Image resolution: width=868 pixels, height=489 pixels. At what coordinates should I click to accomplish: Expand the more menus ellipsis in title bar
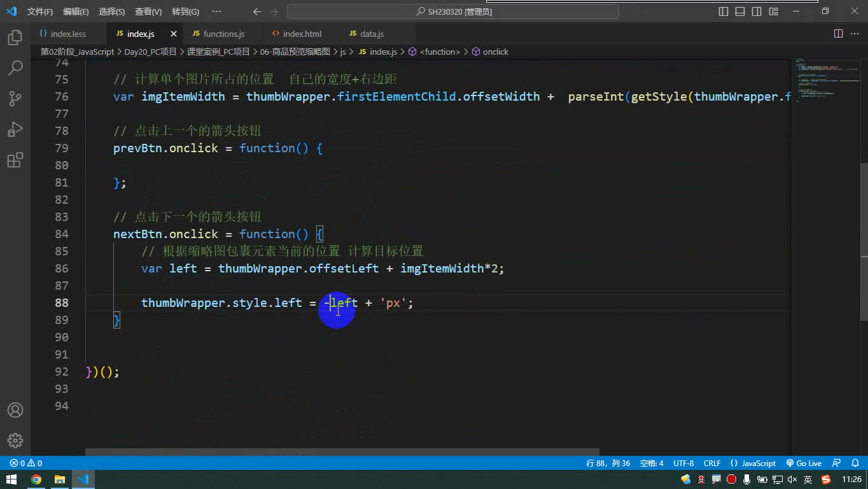tap(216, 11)
